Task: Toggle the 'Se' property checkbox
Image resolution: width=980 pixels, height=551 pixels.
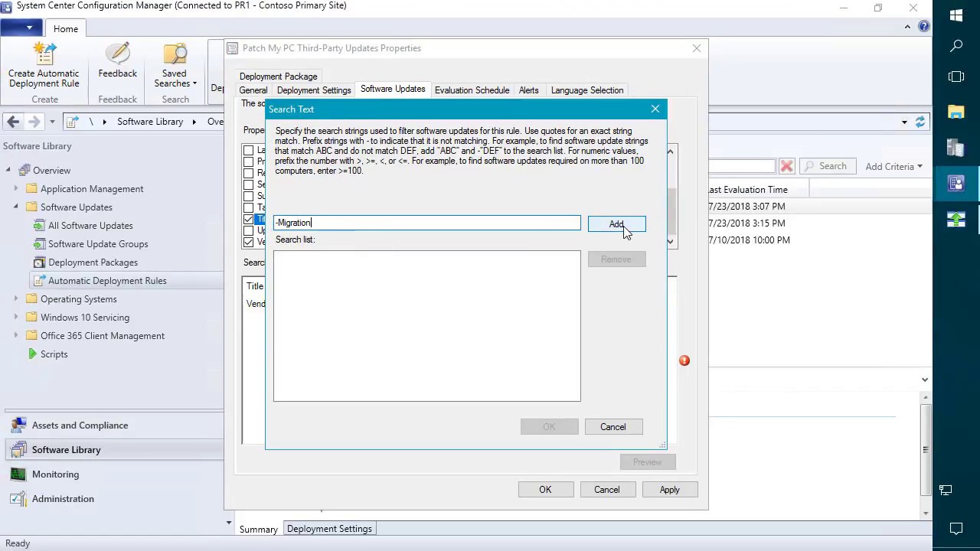Action: point(248,184)
